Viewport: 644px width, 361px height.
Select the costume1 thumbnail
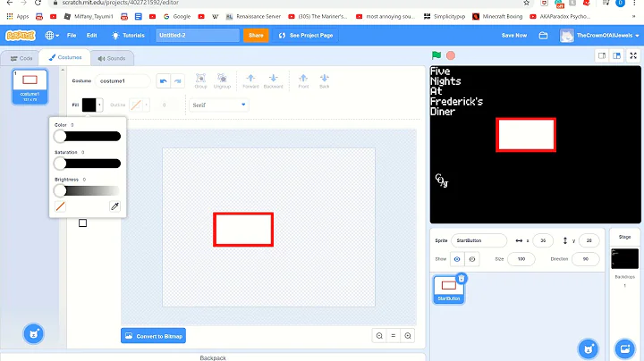(x=30, y=87)
